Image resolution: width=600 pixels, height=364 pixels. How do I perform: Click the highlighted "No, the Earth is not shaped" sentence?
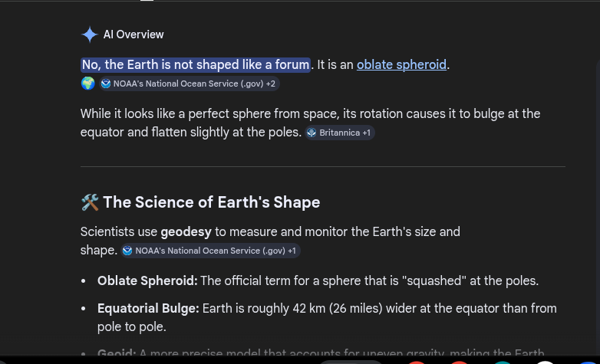[x=195, y=65]
